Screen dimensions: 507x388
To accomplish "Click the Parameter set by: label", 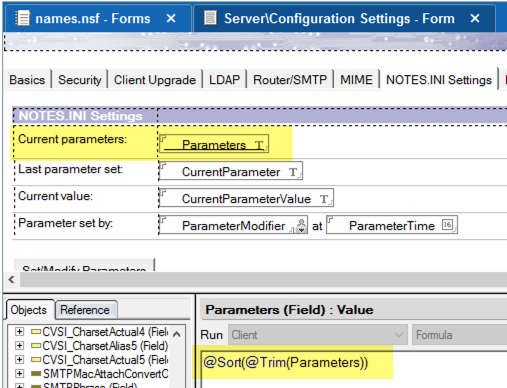I will tap(65, 223).
